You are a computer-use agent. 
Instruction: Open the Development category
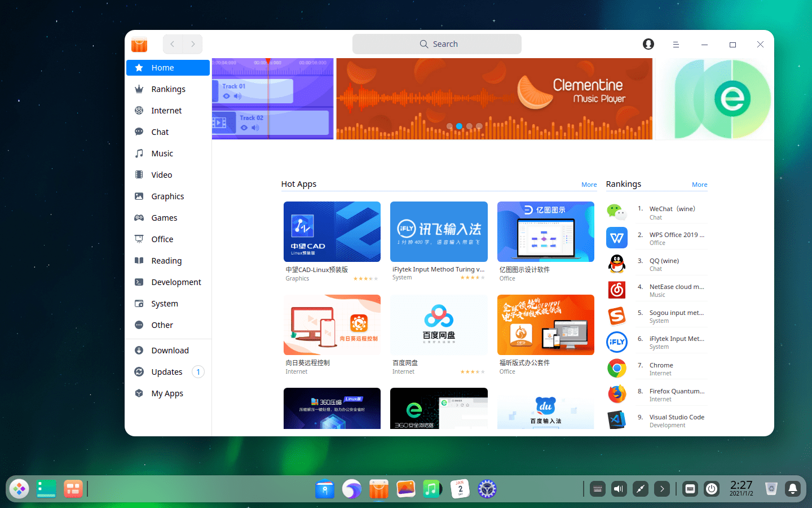coord(168,282)
